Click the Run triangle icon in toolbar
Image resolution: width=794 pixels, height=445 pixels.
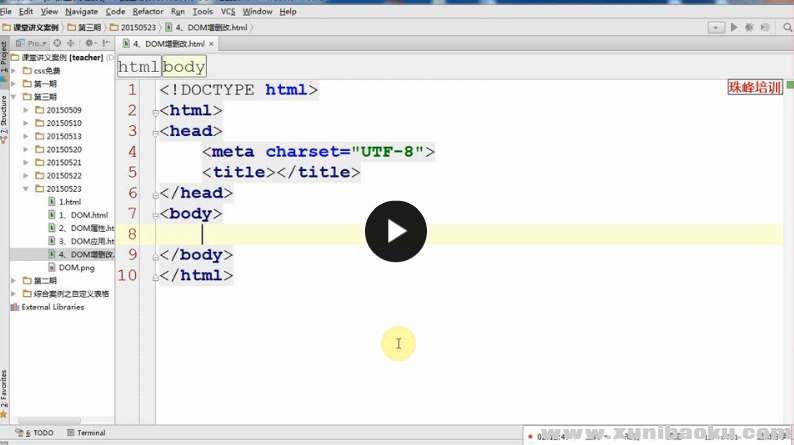coord(734,27)
